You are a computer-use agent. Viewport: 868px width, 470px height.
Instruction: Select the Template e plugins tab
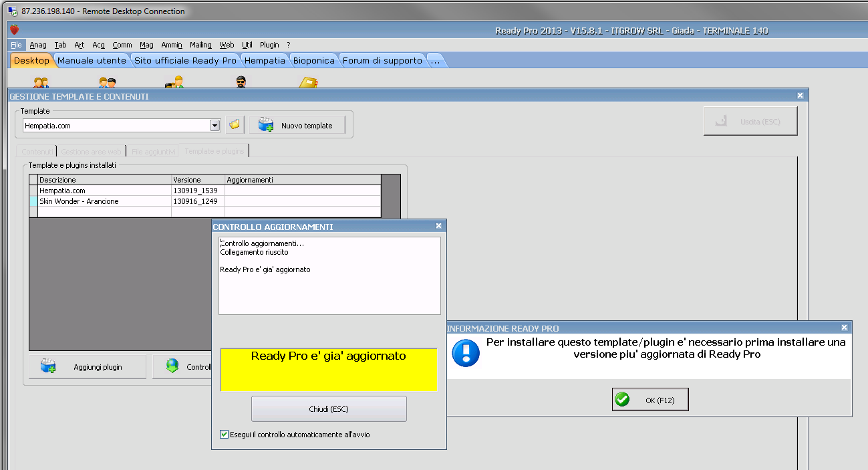(x=214, y=151)
